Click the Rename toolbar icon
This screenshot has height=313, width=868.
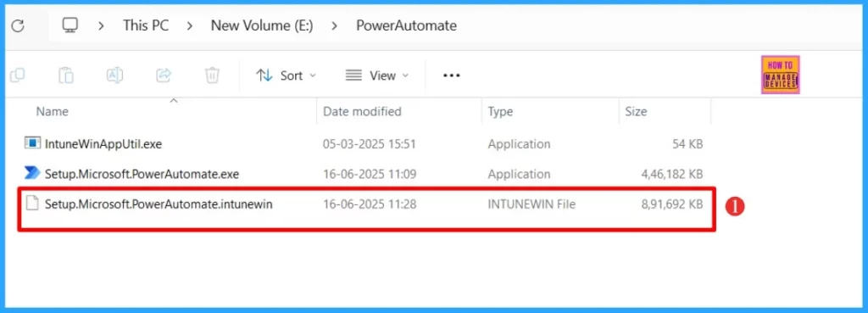tap(114, 75)
